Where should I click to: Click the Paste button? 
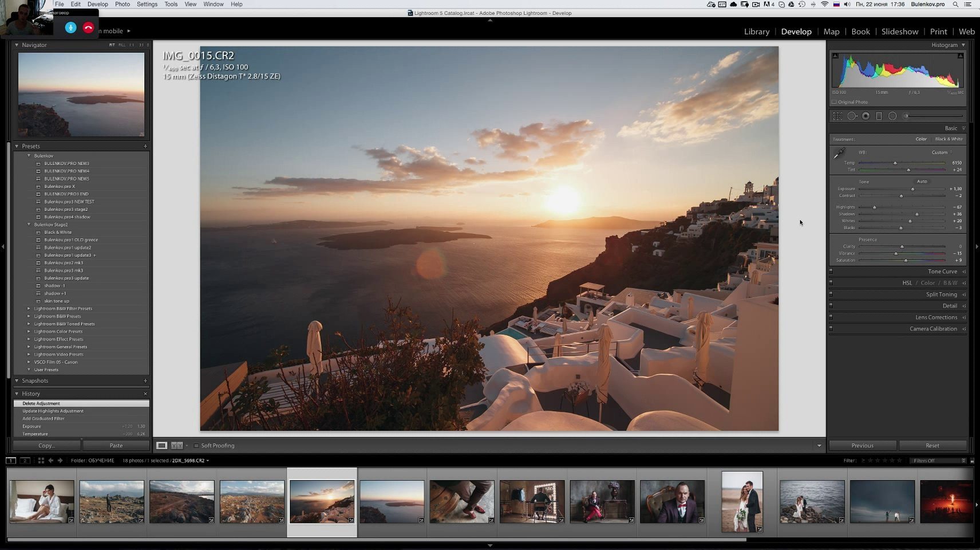pos(116,446)
